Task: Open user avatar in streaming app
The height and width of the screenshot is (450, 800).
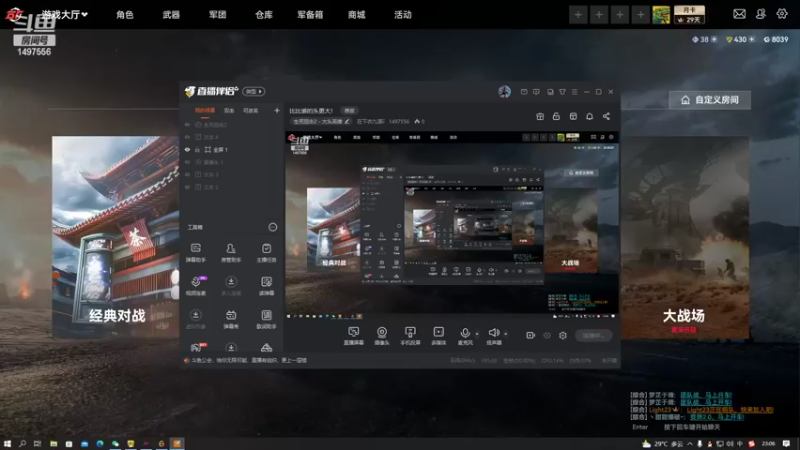Action: tap(505, 91)
